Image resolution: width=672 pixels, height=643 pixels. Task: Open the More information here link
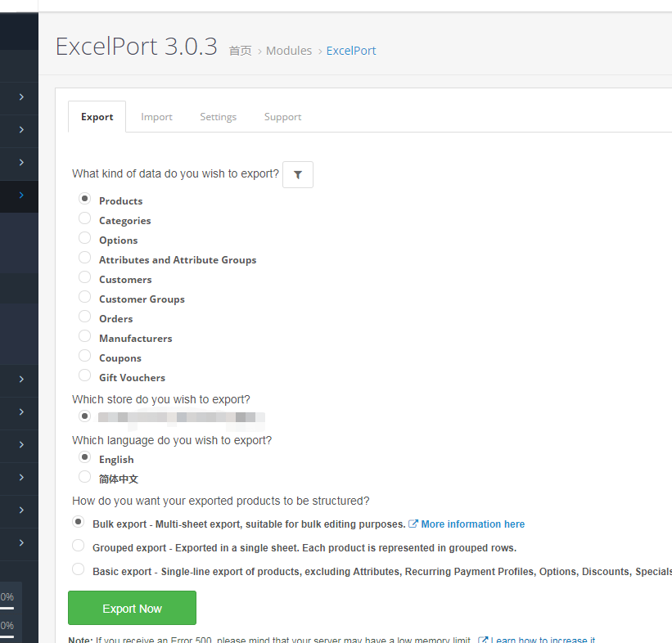pos(473,524)
